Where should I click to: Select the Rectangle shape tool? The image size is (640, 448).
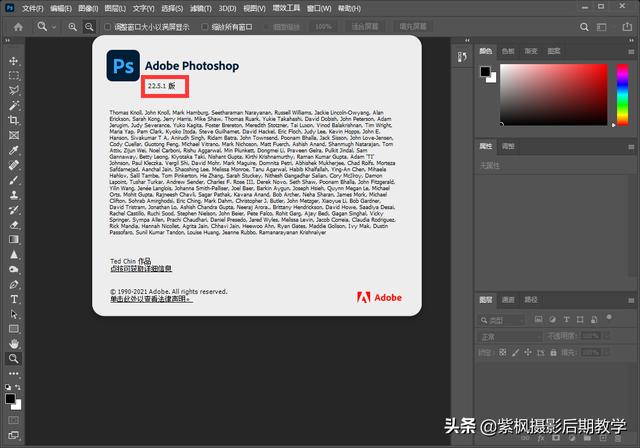pos(13,329)
